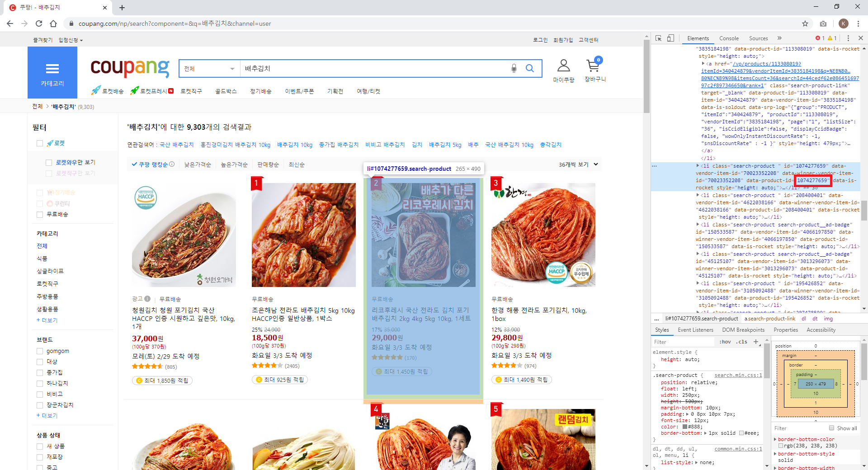Toggle DevTools device toolbar icon
The width and height of the screenshot is (868, 470).
point(670,38)
